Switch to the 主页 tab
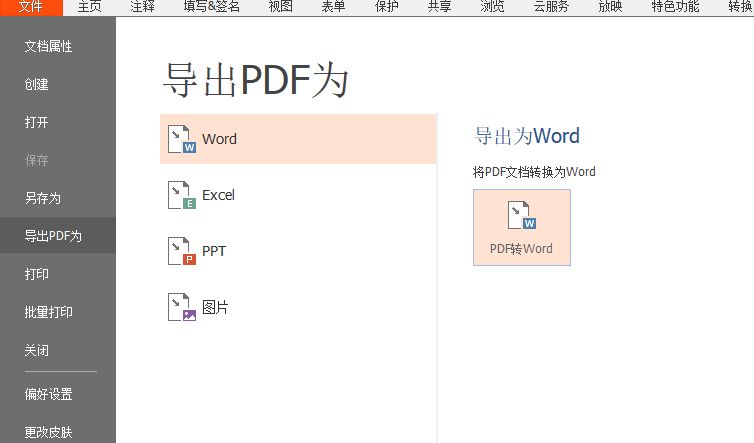This screenshot has width=754, height=443. tap(89, 7)
